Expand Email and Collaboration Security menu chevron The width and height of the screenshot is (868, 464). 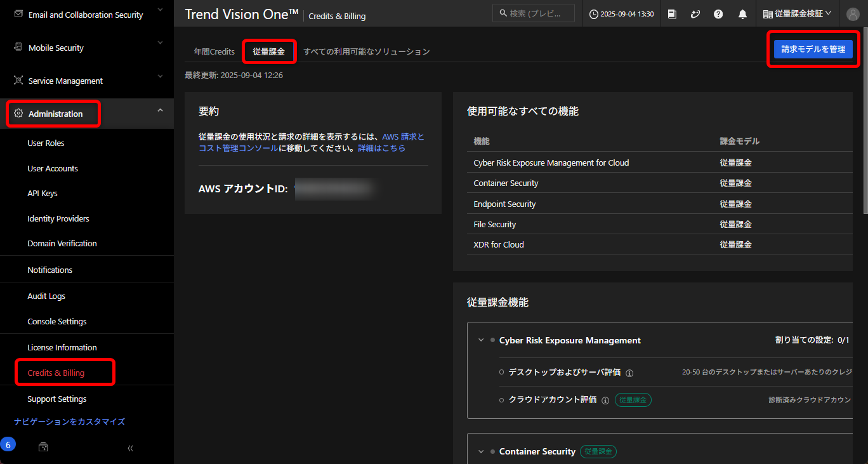(x=160, y=10)
